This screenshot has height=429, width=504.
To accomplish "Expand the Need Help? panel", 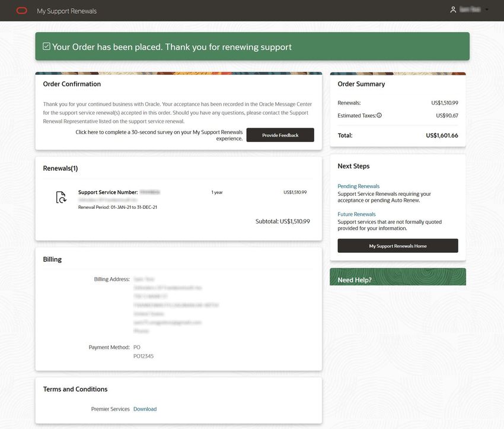I will (x=398, y=277).
